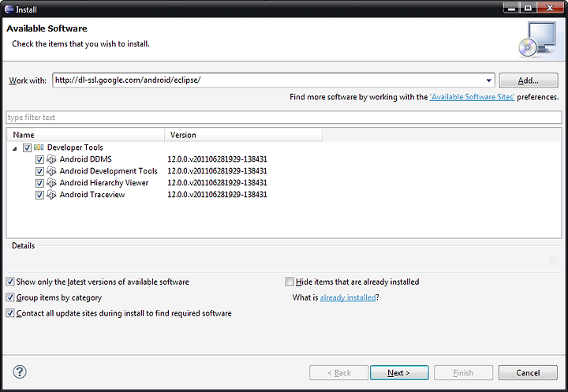The image size is (568, 392).
Task: Open the 'Available Software Sites' link
Action: (472, 97)
